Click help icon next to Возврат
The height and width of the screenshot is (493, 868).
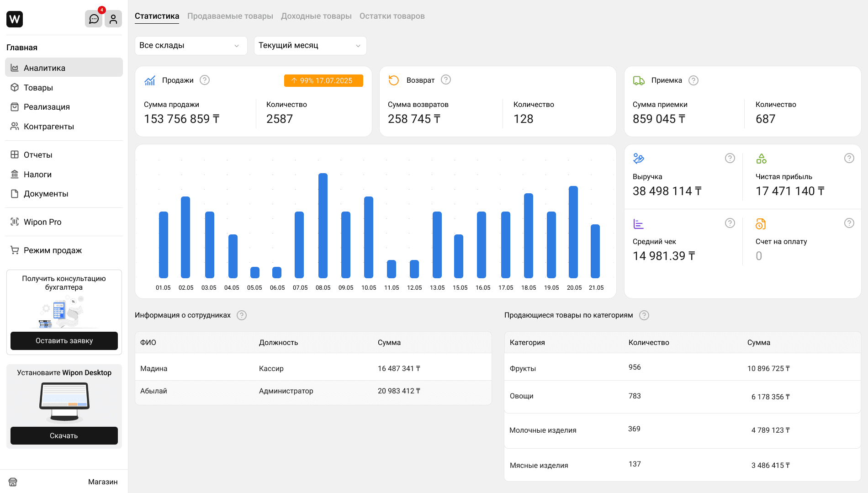[x=446, y=80]
